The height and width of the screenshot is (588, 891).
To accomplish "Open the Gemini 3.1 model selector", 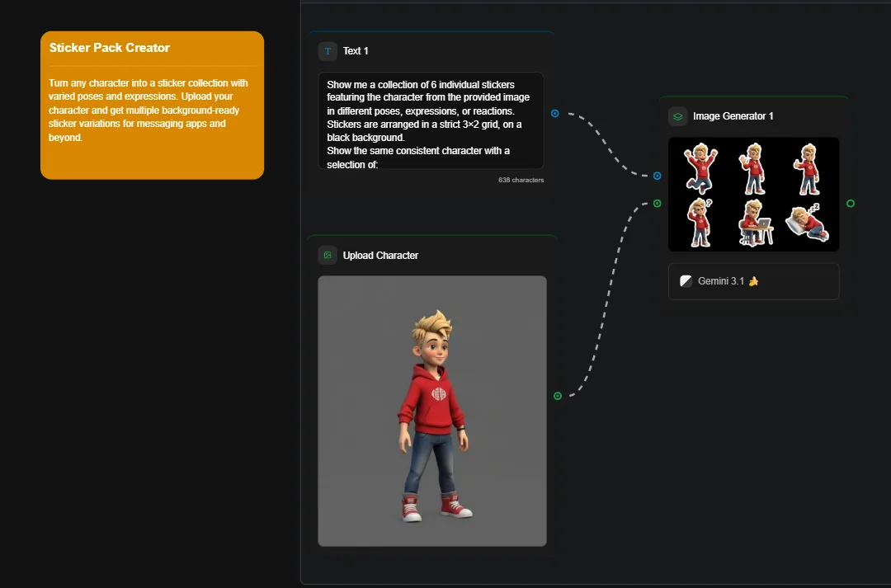I will 753,281.
